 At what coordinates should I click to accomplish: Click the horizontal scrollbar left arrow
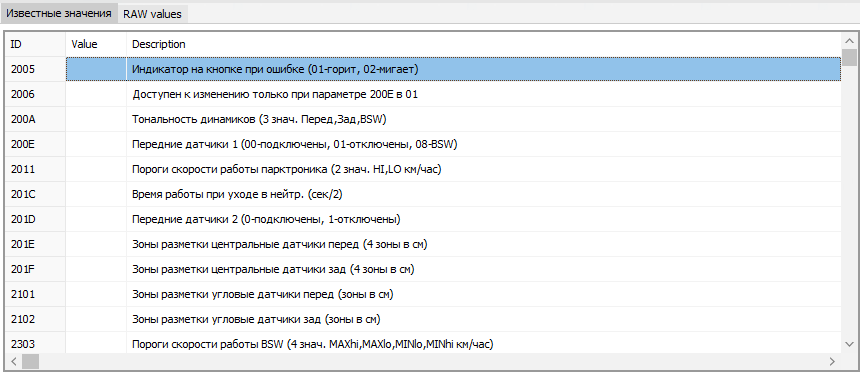tap(13, 361)
